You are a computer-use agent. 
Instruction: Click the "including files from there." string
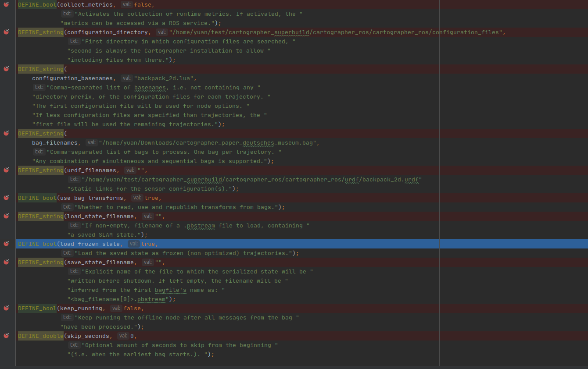[118, 60]
